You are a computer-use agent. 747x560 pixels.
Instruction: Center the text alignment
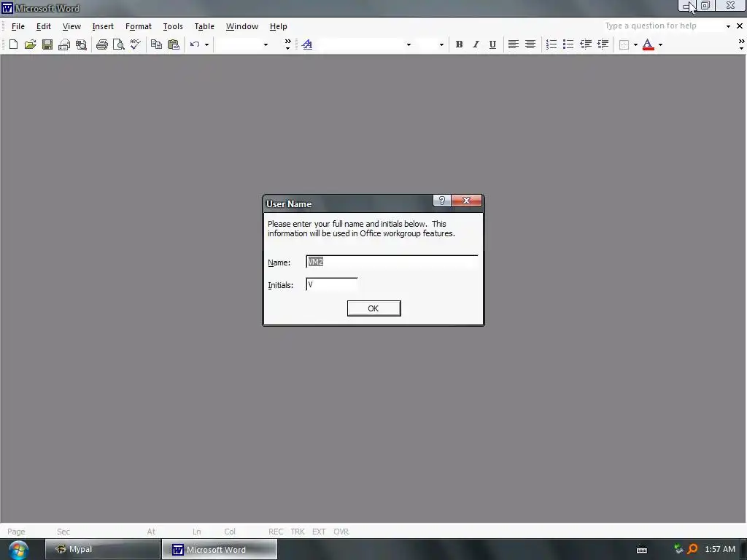[530, 44]
